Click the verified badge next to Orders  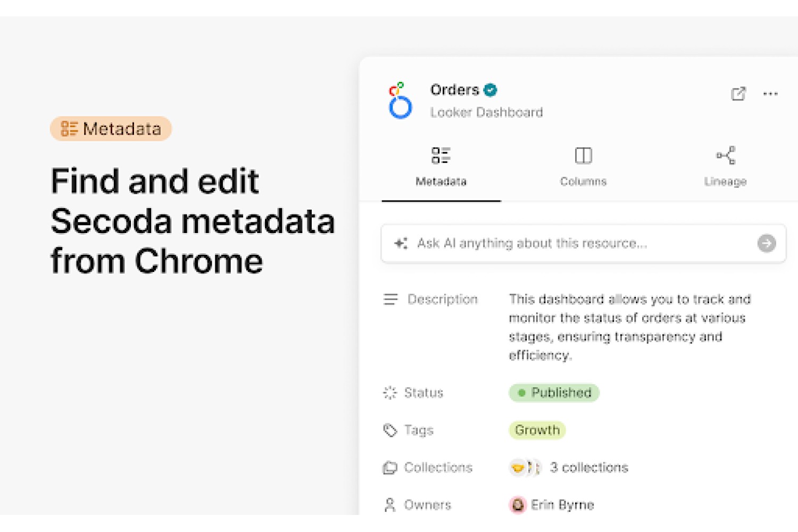click(x=491, y=90)
